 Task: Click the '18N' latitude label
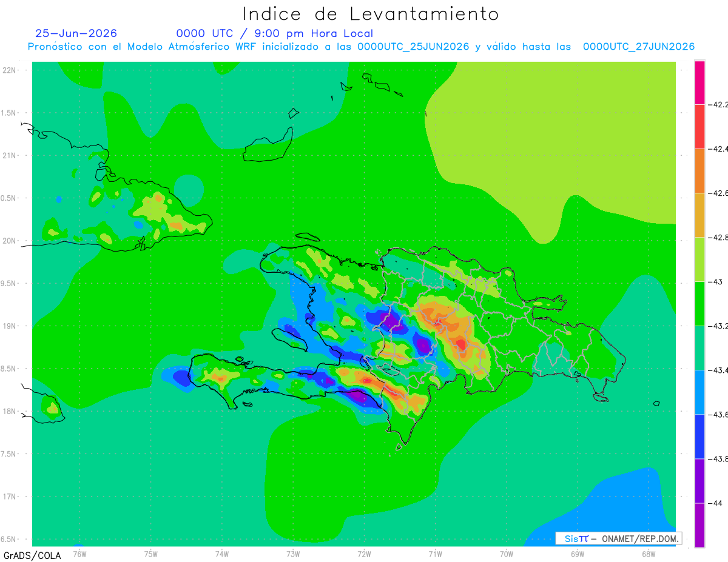point(9,411)
